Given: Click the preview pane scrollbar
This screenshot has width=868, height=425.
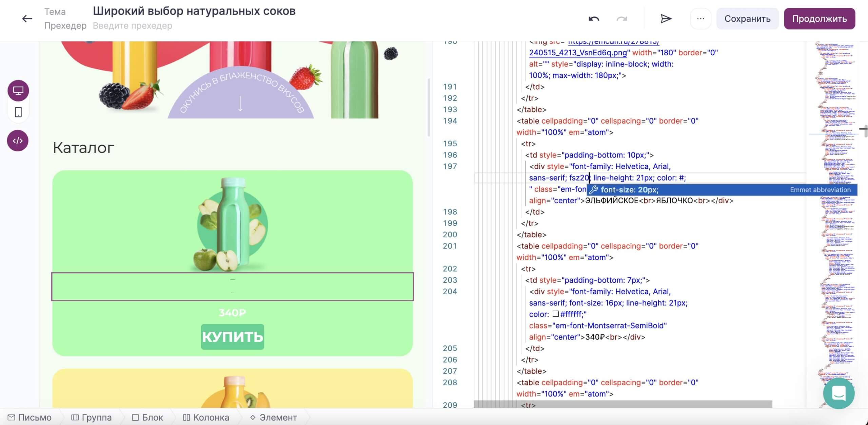Looking at the screenshot, I should (x=429, y=107).
